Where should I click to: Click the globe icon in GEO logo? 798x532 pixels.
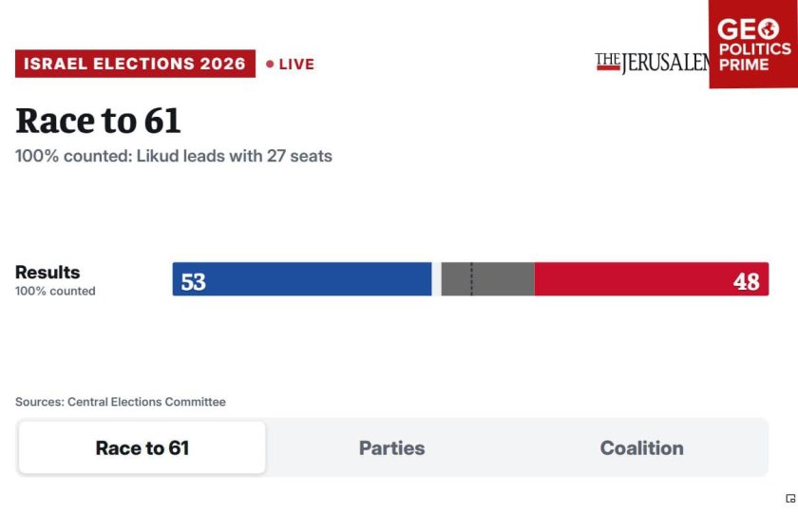point(769,29)
